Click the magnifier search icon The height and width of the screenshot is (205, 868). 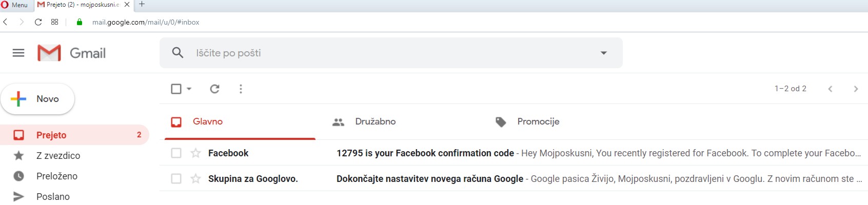[x=177, y=53]
